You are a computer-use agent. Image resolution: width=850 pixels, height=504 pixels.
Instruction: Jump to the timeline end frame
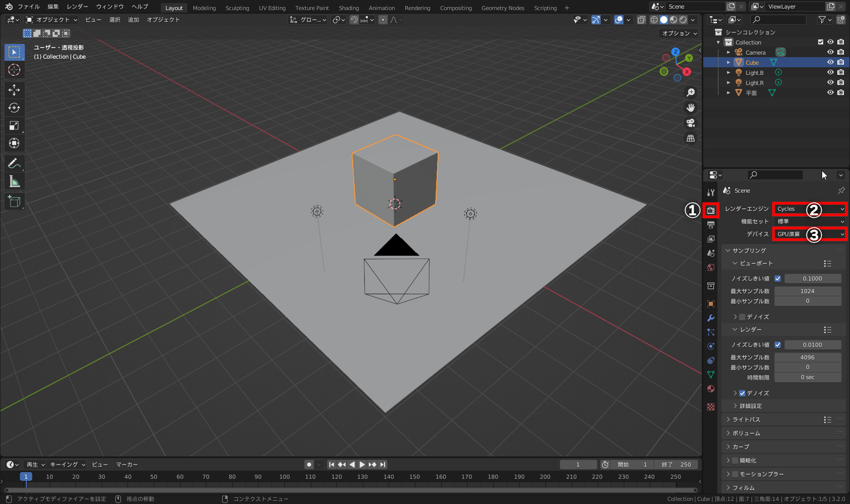[383, 465]
